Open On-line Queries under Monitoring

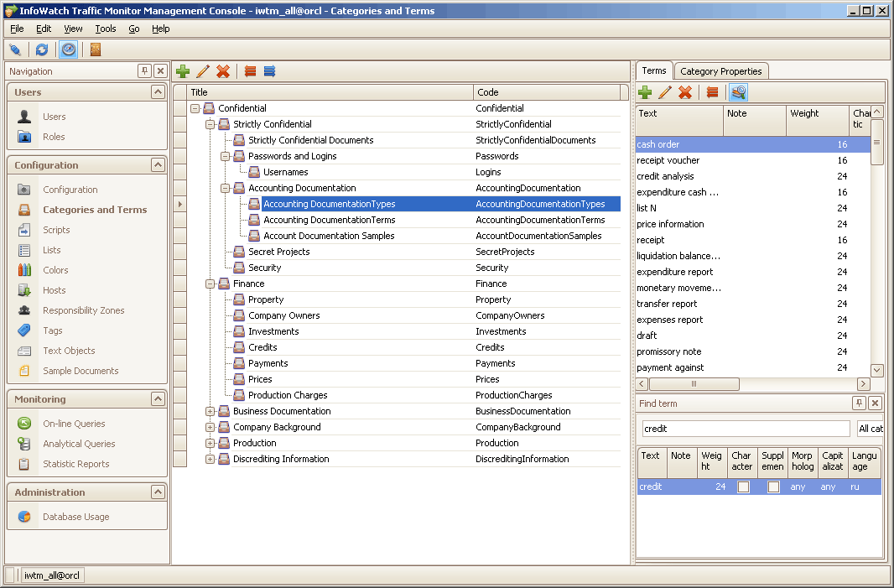[x=74, y=424]
